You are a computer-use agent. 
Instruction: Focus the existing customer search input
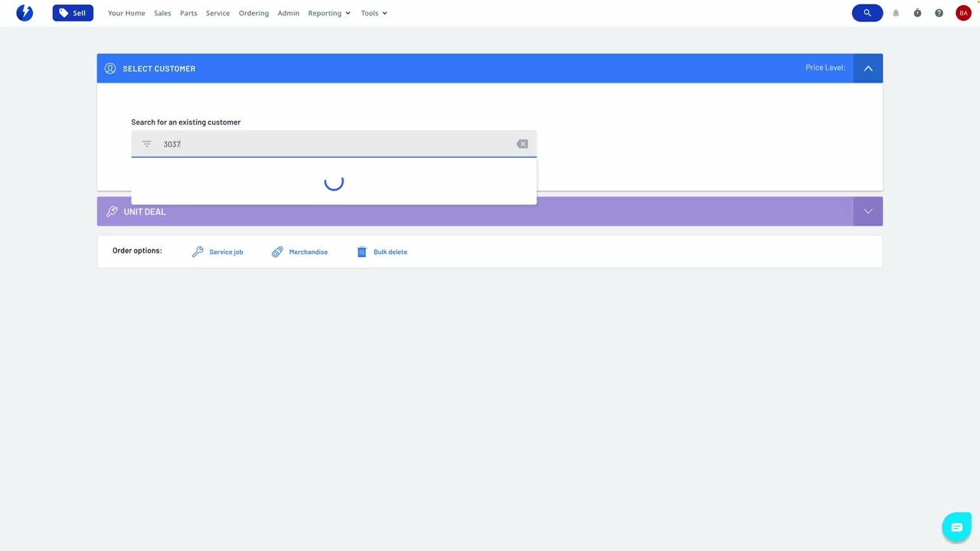coord(334,144)
